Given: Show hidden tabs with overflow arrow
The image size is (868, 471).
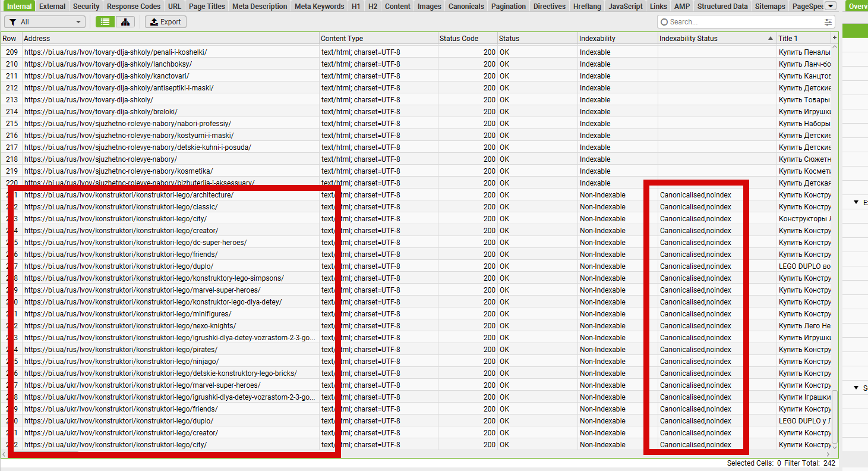Looking at the screenshot, I should pos(831,6).
